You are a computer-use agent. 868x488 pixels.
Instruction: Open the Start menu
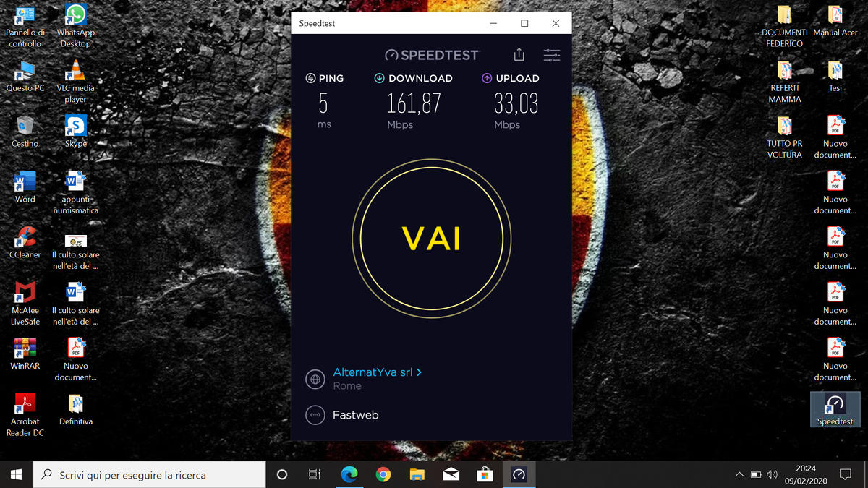point(14,474)
